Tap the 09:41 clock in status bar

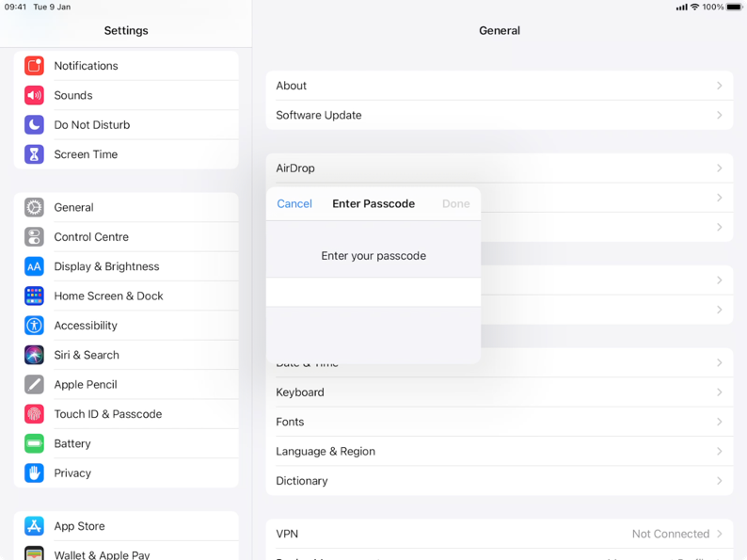(15, 7)
